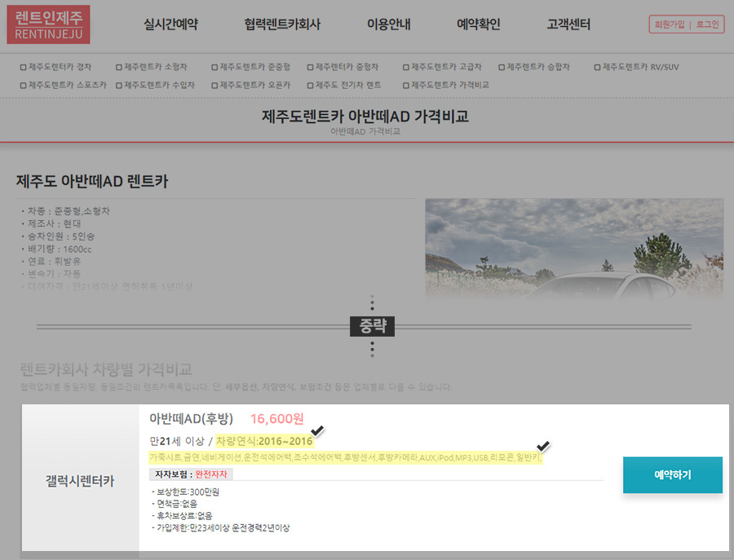Click the 아반떼AD 가격비교 subtitle
The width and height of the screenshot is (734, 560).
[x=365, y=131]
